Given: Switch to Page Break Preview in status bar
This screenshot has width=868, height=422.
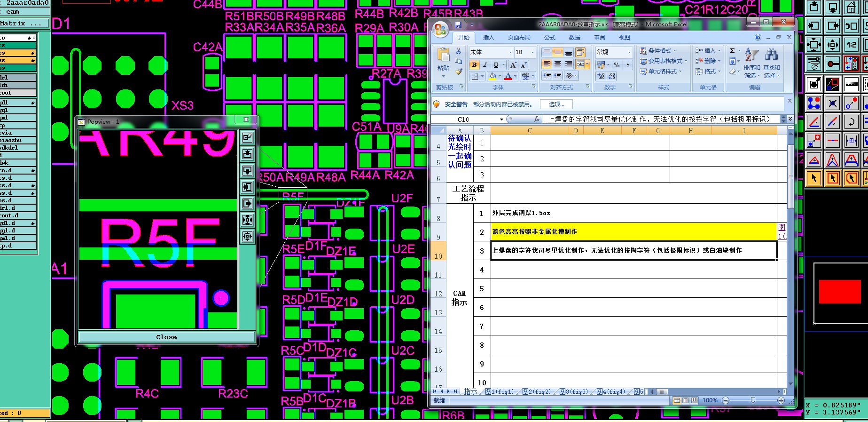Looking at the screenshot, I should tap(694, 400).
